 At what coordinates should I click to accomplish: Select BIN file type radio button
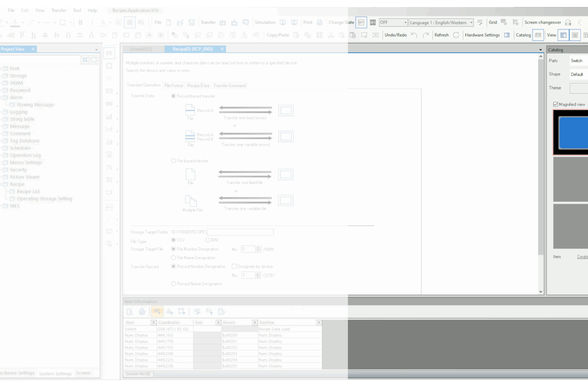click(207, 240)
